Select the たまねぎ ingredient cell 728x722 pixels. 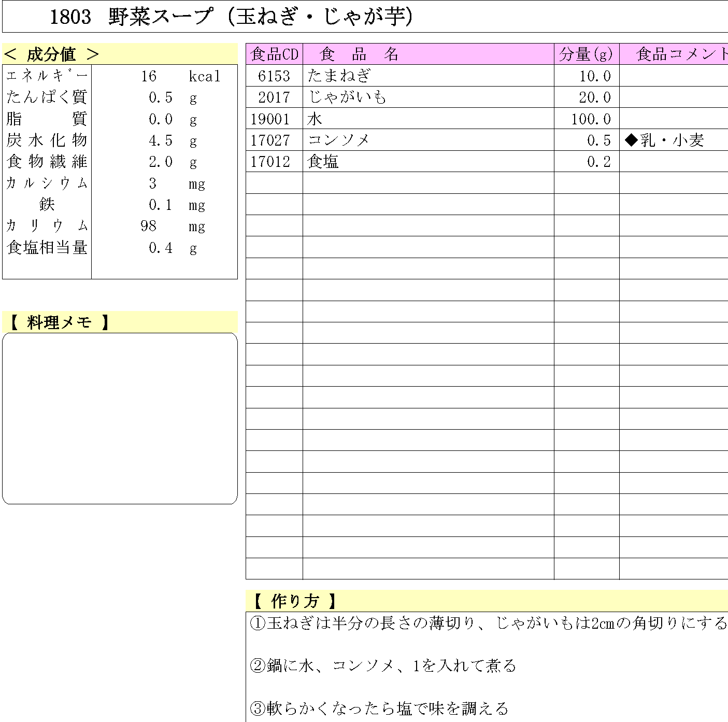tap(339, 76)
